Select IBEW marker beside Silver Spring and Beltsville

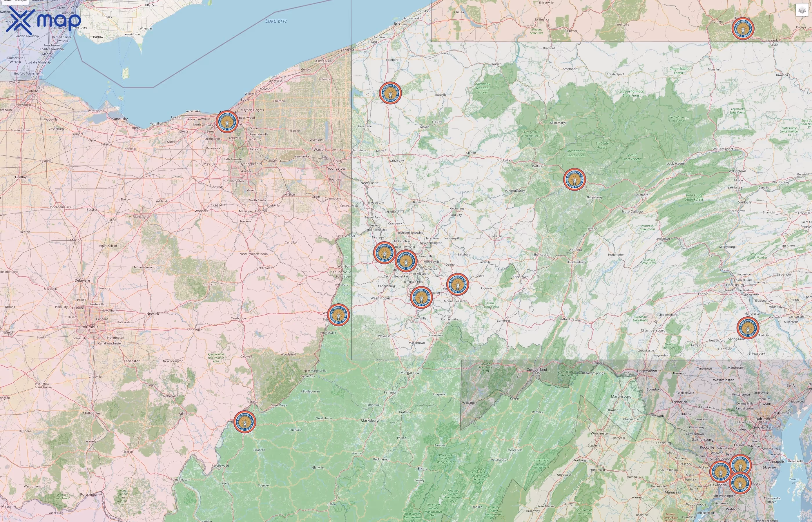(741, 465)
